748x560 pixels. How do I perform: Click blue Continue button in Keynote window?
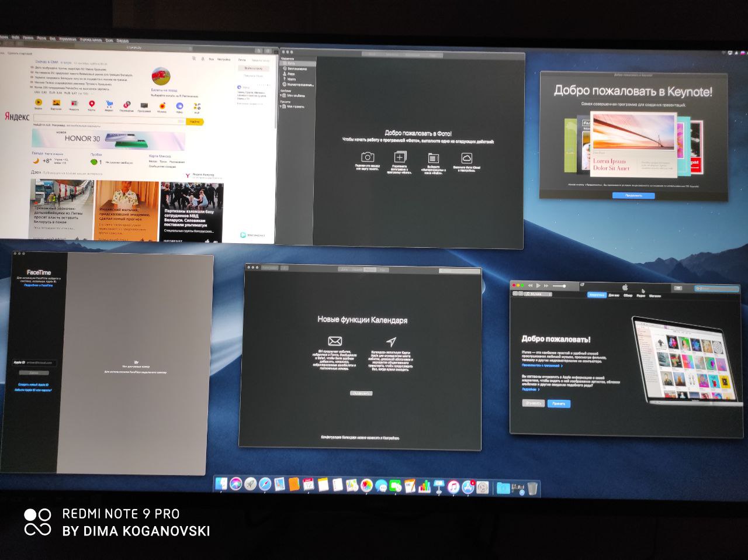pos(633,195)
